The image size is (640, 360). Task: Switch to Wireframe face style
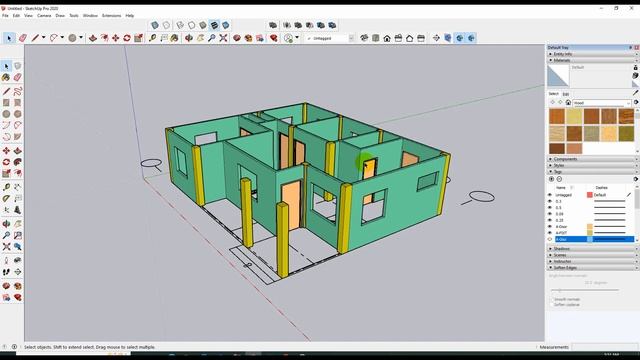pyautogui.click(x=180, y=25)
